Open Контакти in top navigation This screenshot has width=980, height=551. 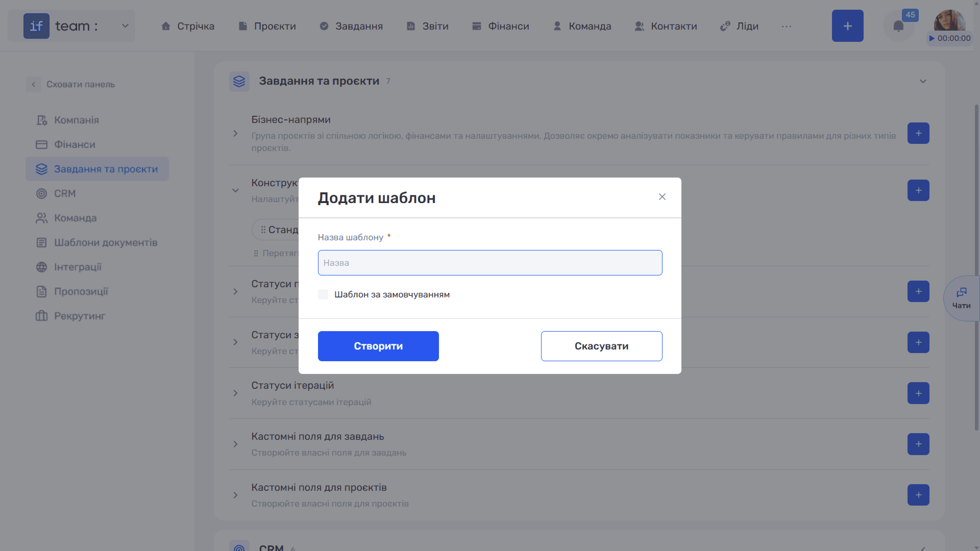666,26
